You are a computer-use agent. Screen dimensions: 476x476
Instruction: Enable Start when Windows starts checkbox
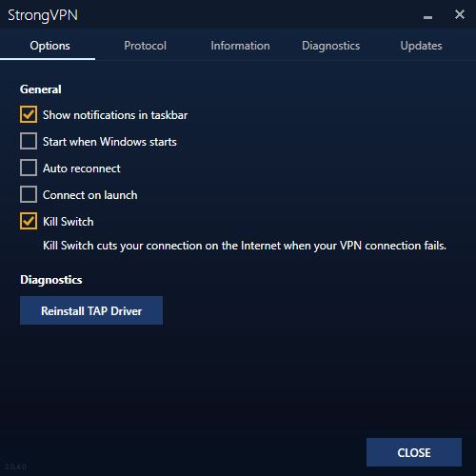click(29, 141)
